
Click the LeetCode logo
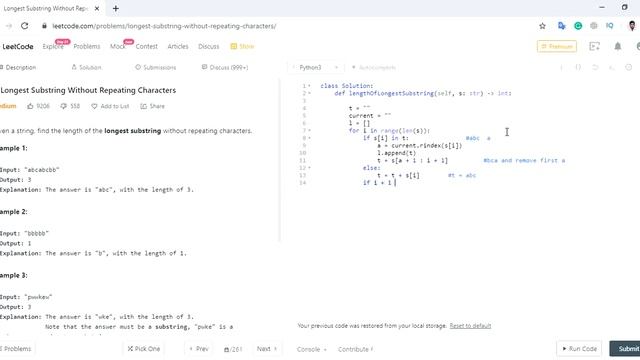point(18,47)
